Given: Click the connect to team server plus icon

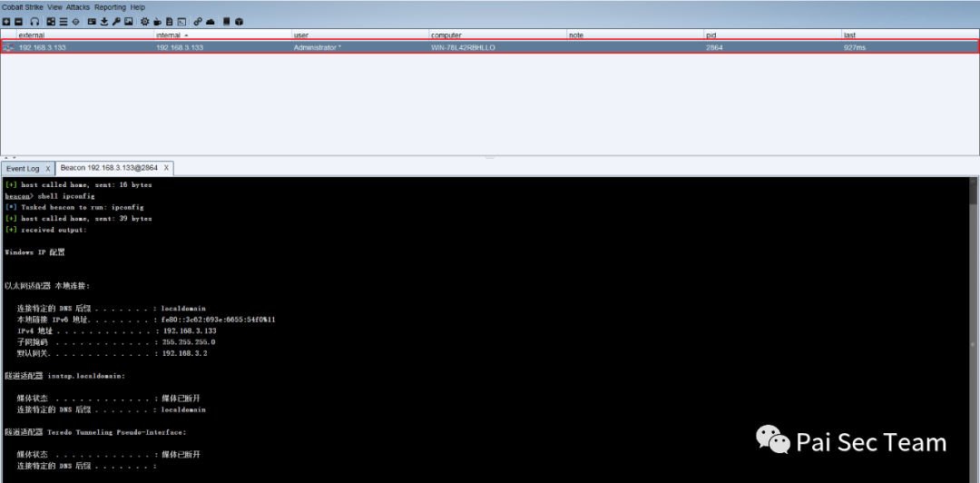Looking at the screenshot, I should [x=6, y=21].
